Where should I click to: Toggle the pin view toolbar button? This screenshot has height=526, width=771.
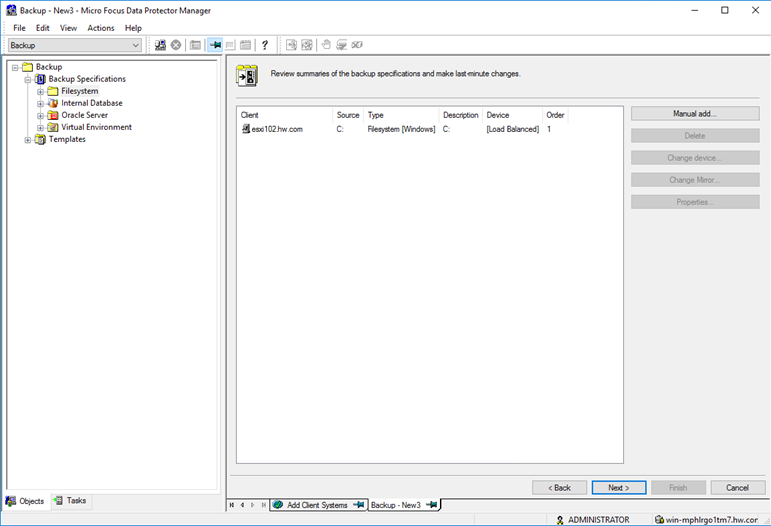(x=215, y=45)
